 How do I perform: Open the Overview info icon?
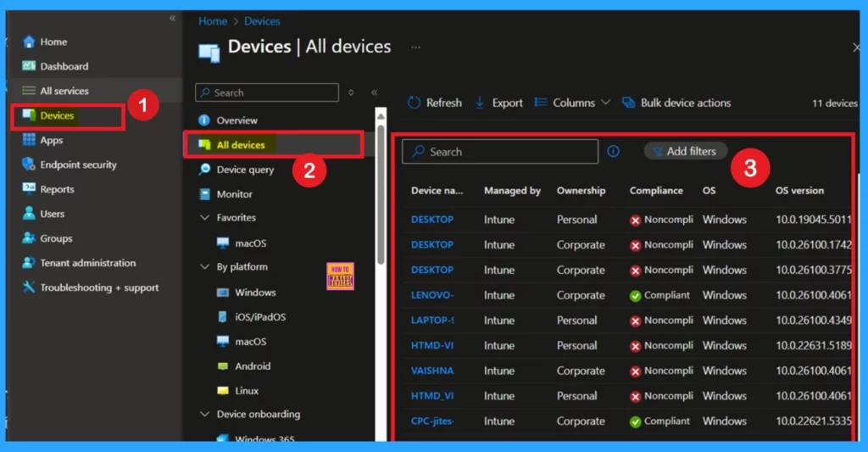[204, 120]
